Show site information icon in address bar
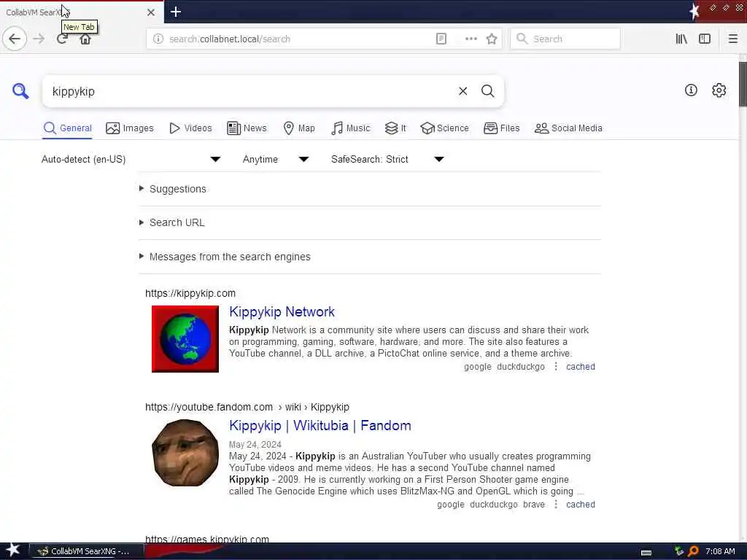747x560 pixels. click(158, 39)
